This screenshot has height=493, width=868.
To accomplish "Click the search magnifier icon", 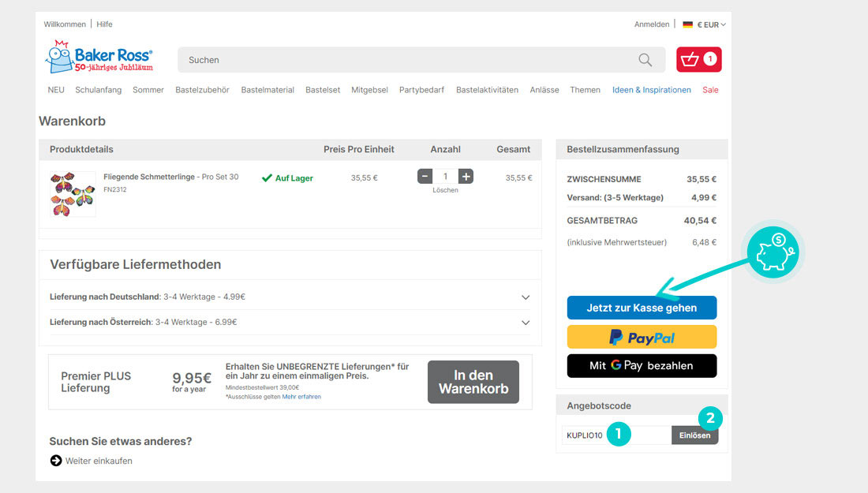I will (x=645, y=60).
